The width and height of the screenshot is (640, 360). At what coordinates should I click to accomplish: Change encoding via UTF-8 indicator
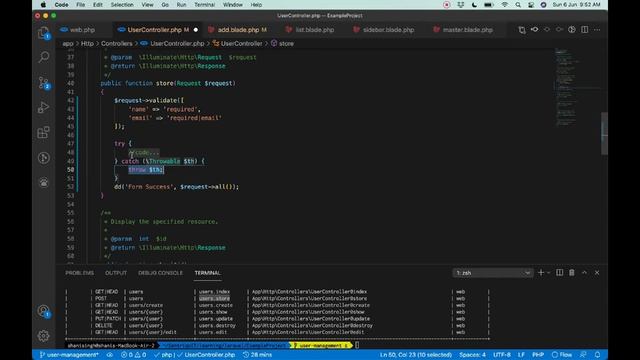tap(502, 355)
